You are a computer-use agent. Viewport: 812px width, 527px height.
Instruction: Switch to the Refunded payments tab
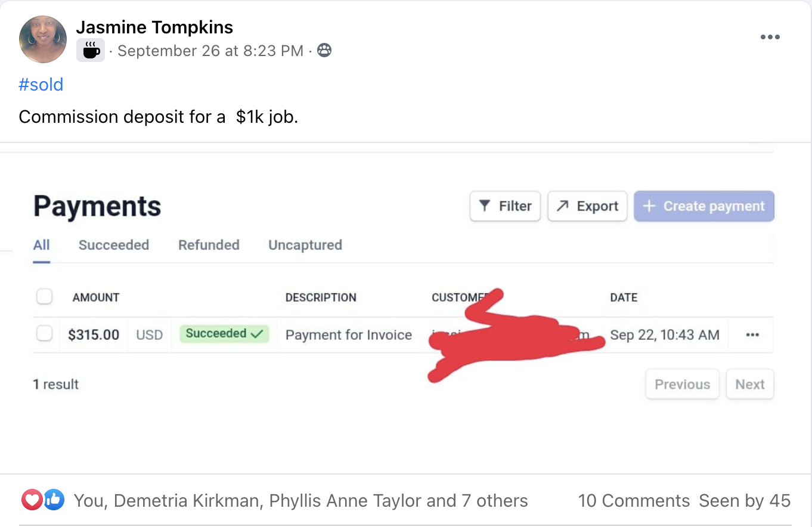pos(209,245)
